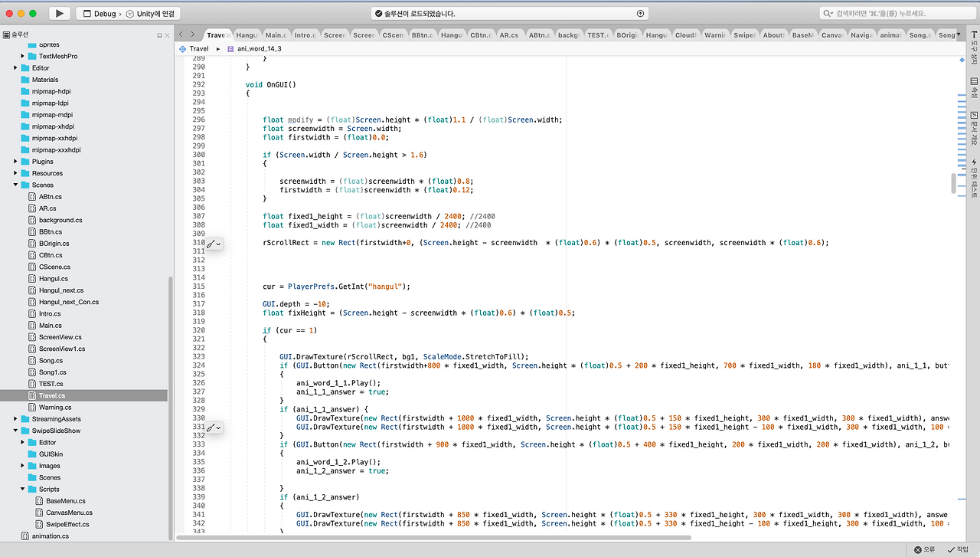
Task: Open the 작업 (Tasks) pad
Action: pyautogui.click(x=958, y=549)
